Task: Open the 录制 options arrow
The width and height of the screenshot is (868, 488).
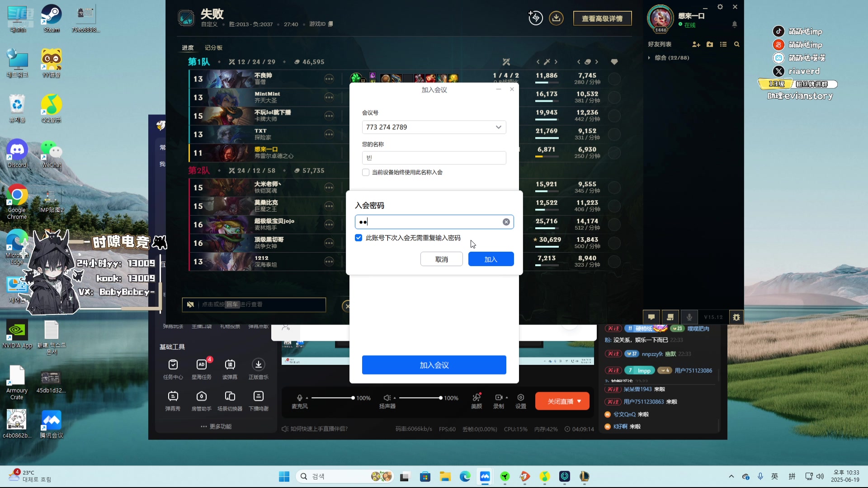Action: pos(507,398)
